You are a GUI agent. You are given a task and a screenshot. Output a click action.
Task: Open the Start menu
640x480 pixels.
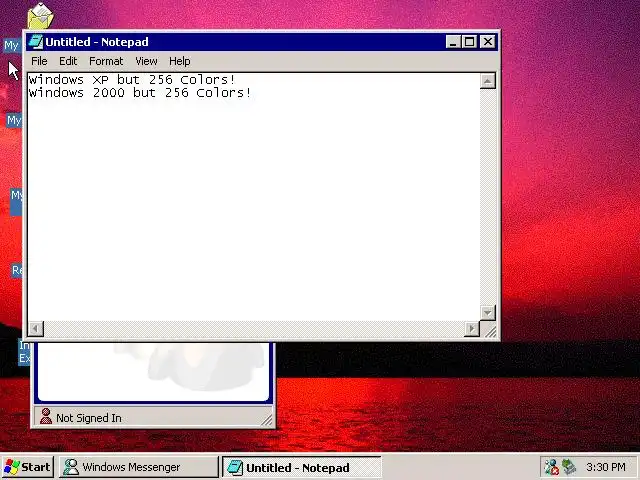[27, 467]
